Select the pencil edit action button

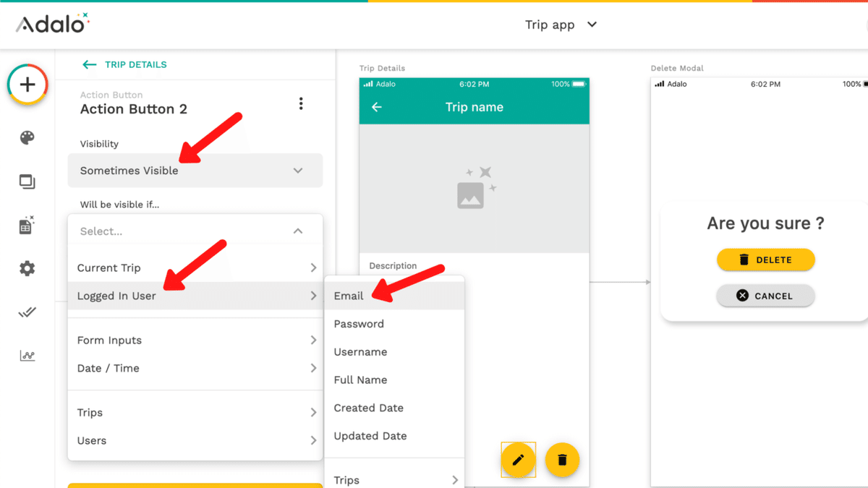[519, 460]
